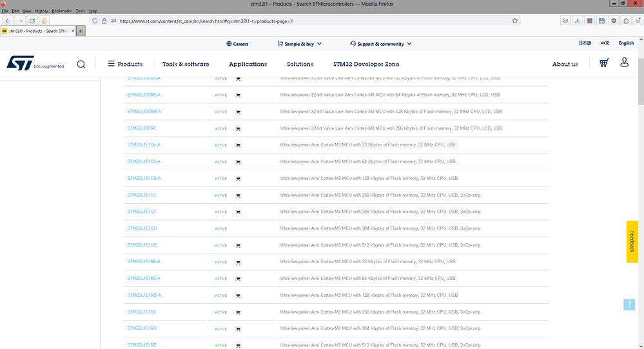Add STM32L100R8-A to cart
Image resolution: width=644 pixels, height=349 pixels.
[x=239, y=95]
